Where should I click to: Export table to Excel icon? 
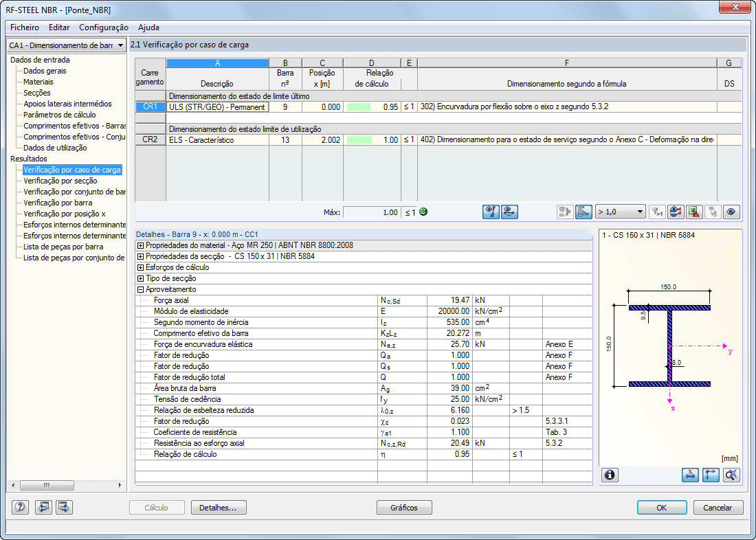pos(694,212)
